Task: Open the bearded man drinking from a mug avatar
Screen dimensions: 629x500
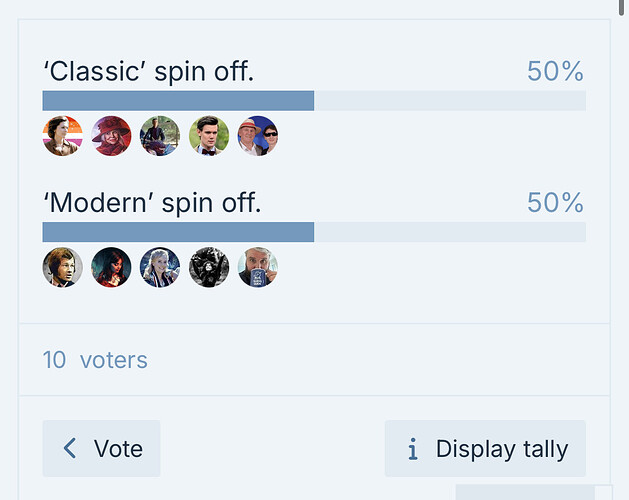Action: tap(258, 267)
